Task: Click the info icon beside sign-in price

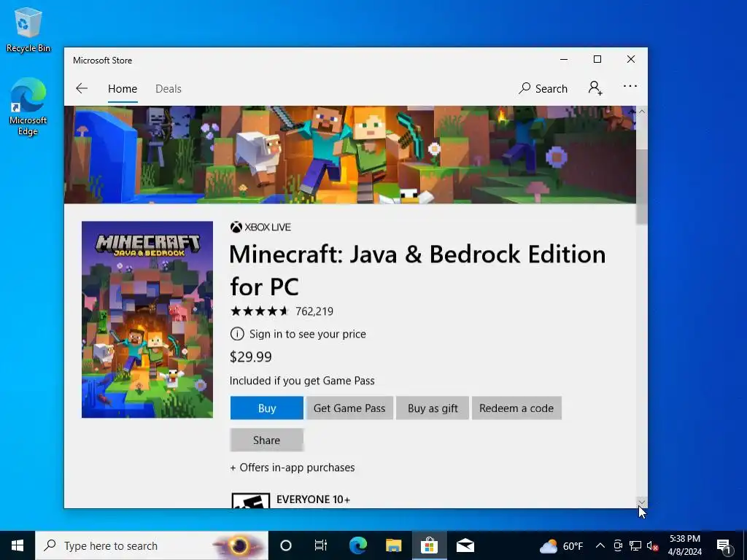Action: click(x=237, y=334)
